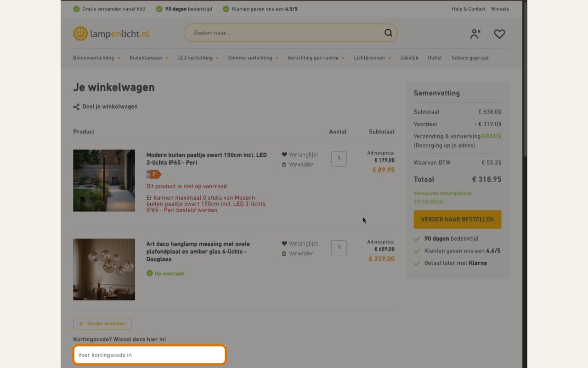Click the Deel je winkelwagen link
The width and height of the screenshot is (588, 368).
110,107
